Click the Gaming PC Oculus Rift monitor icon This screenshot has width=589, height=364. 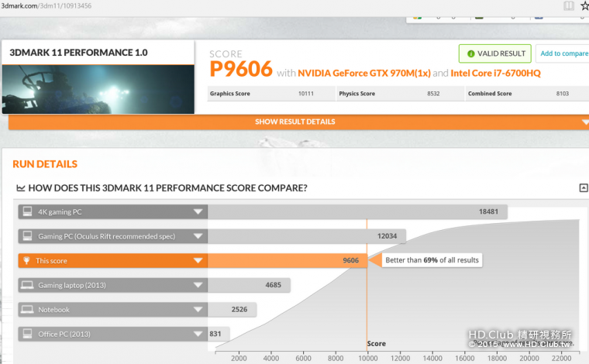pos(27,236)
